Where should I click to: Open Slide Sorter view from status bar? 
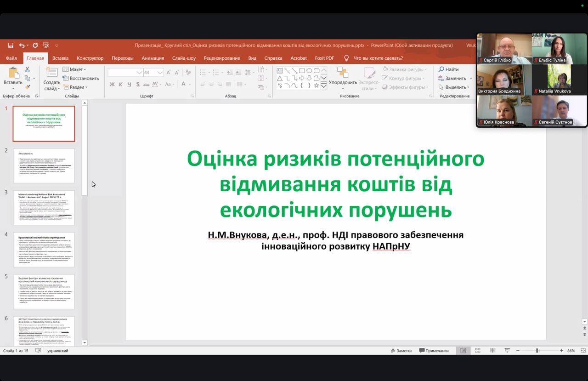point(478,351)
